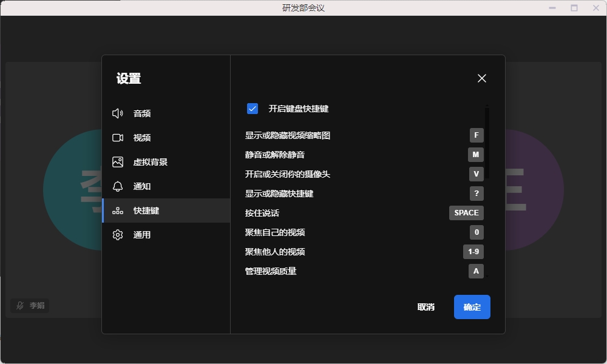
Task: Click the bell icon for 通知
Action: click(x=118, y=186)
